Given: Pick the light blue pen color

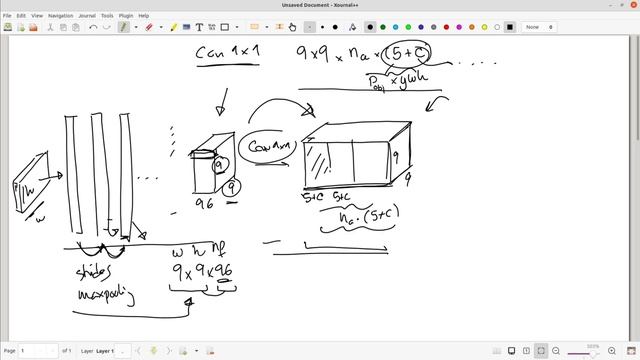Looking at the screenshot, I should tap(396, 27).
